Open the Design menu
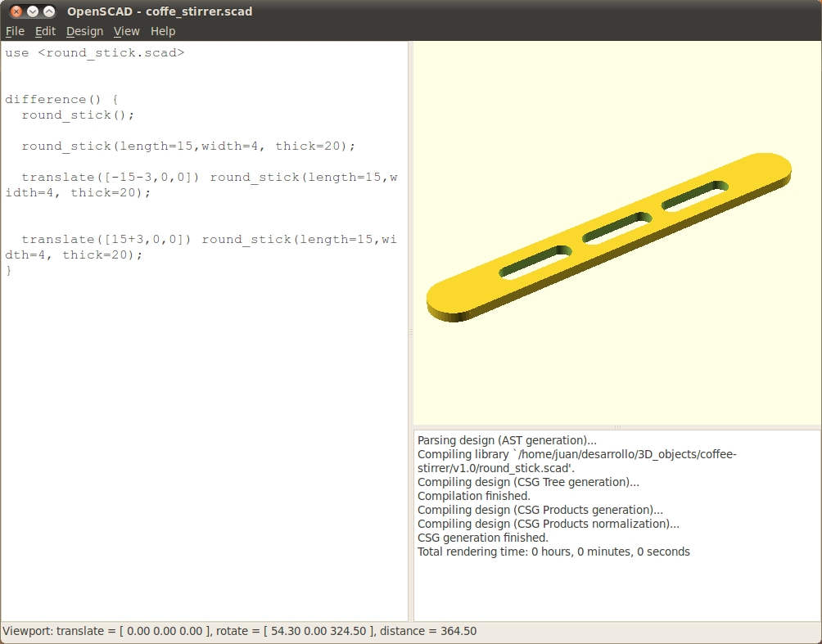 [x=84, y=31]
